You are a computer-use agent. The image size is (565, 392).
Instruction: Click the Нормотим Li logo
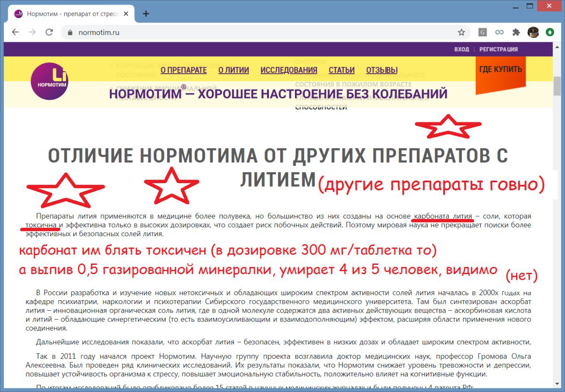[49, 81]
